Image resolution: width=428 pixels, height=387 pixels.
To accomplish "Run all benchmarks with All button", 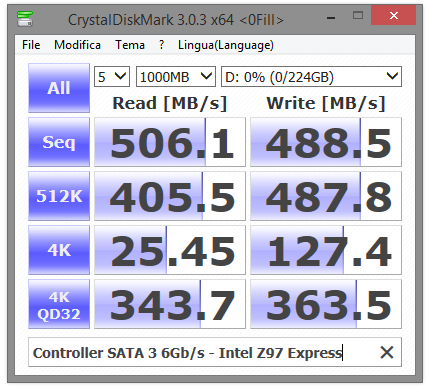I will coord(59,88).
